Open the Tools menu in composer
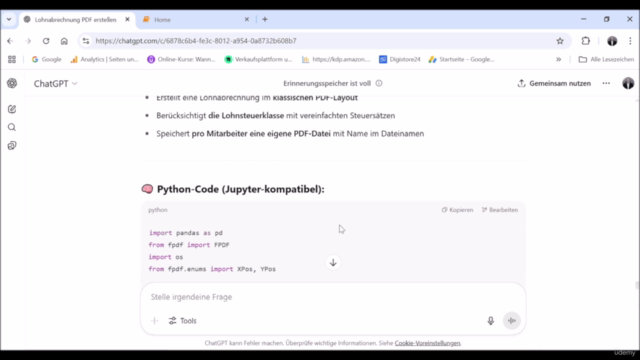640x360 pixels. [x=182, y=321]
